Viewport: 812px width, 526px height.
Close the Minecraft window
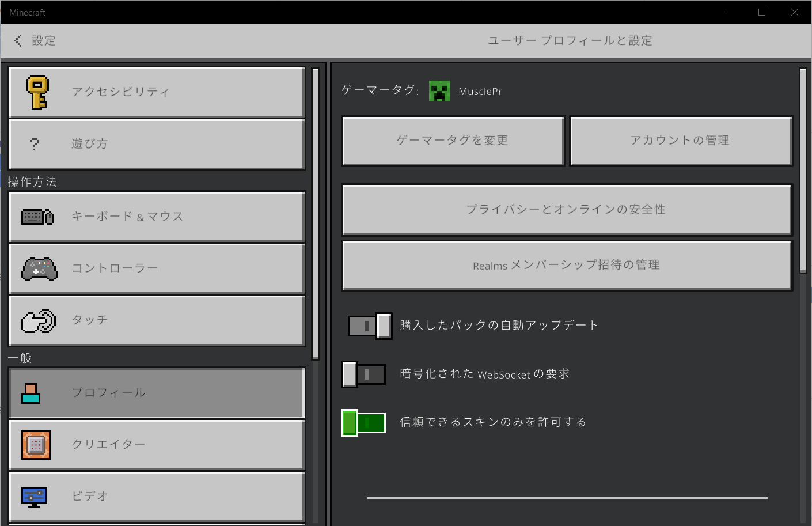click(795, 12)
